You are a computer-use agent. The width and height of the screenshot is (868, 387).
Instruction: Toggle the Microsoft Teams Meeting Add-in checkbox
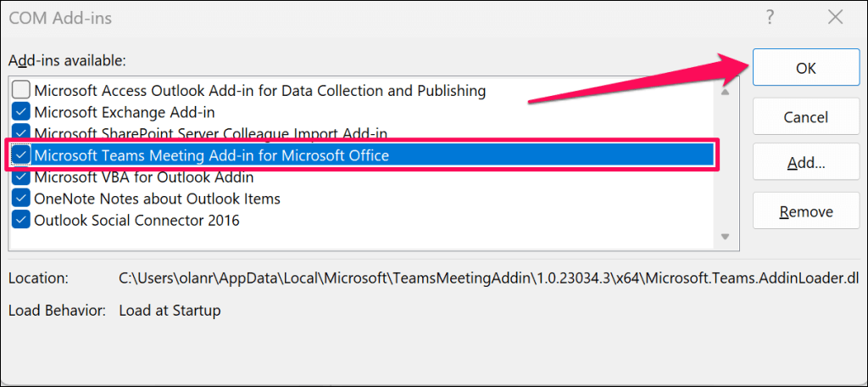point(22,155)
